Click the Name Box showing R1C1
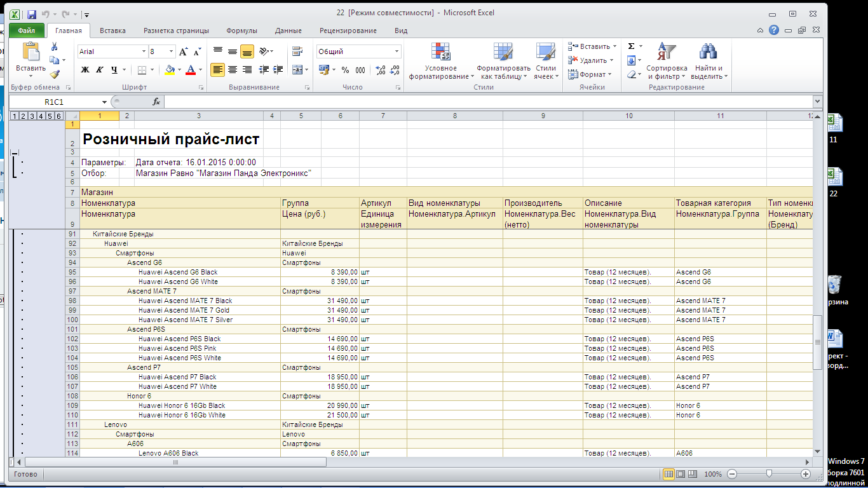 point(54,102)
